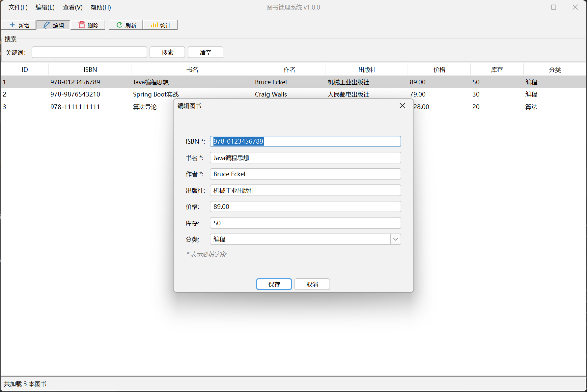The height and width of the screenshot is (392, 587).
Task: Click the 新增 (add) toolbar button
Action: pyautogui.click(x=19, y=25)
